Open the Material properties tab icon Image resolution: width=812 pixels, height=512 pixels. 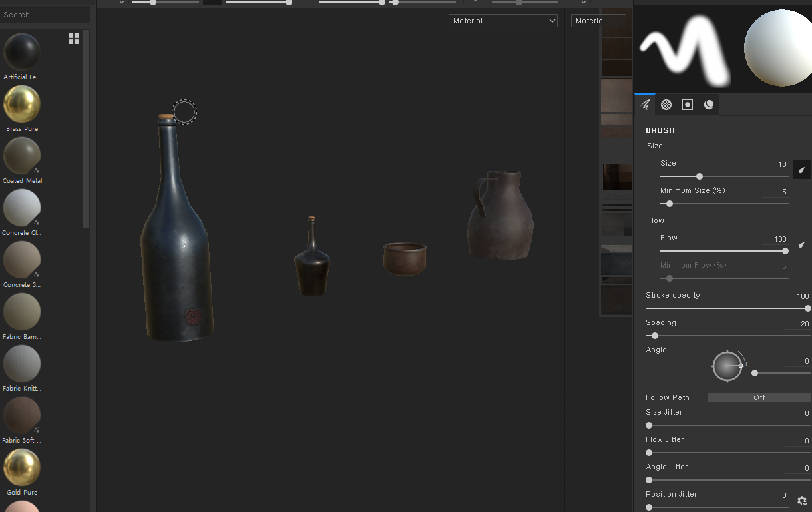point(709,105)
